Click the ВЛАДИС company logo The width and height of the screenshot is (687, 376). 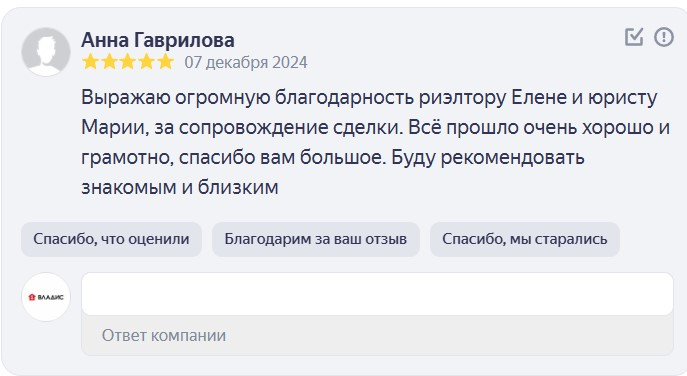tap(46, 297)
